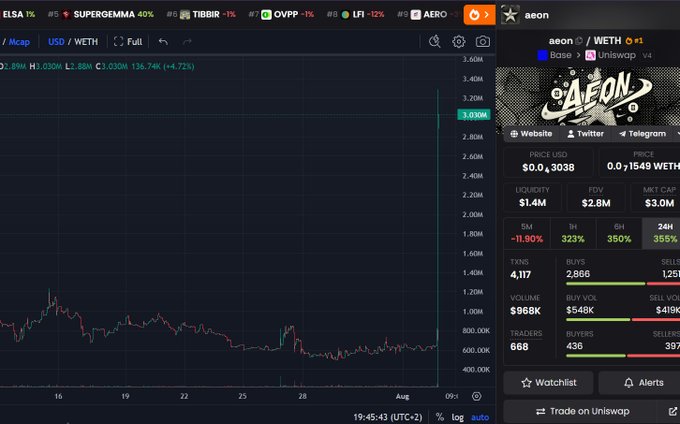Select the 6H stats tab
Screen dimensions: 680x424
click(x=619, y=233)
